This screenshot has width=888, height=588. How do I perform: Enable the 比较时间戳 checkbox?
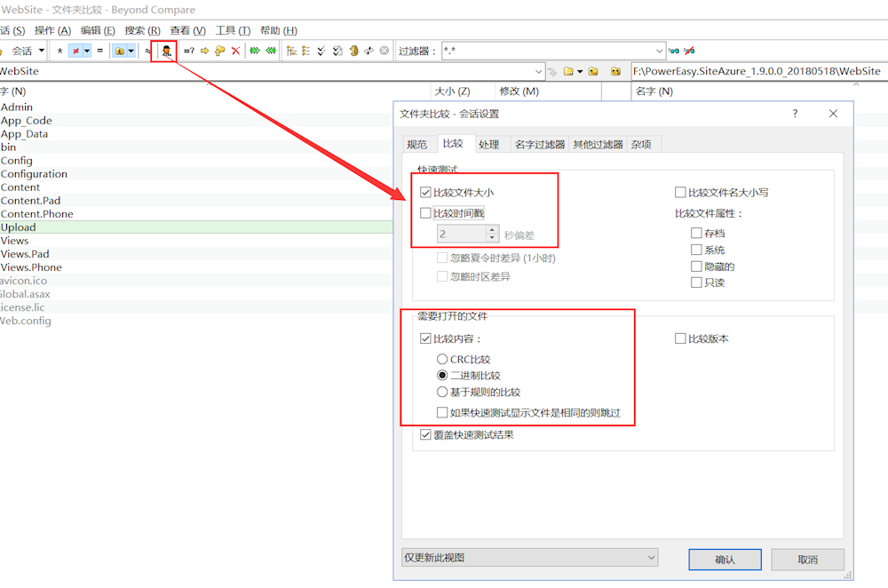(x=425, y=213)
